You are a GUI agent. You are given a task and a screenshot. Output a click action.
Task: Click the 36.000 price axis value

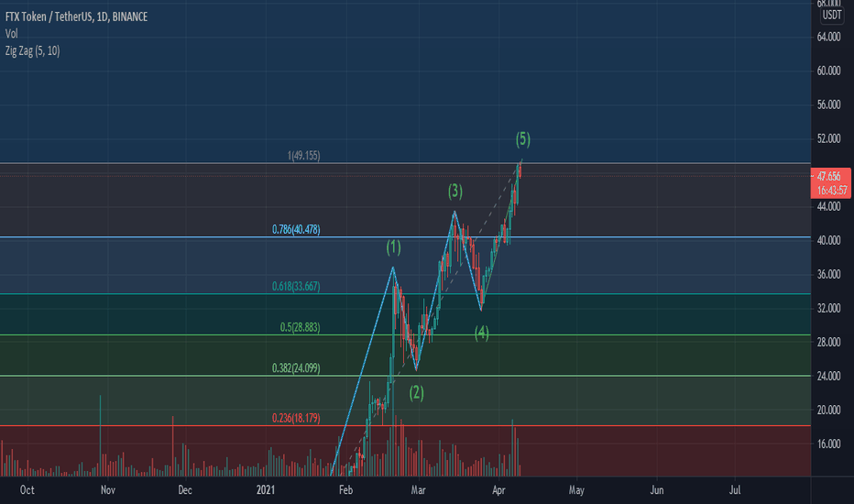(828, 274)
